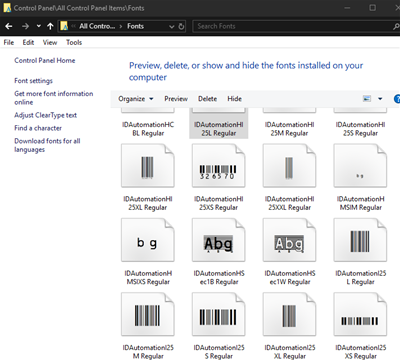
Task: Open the View menu
Action: [x=50, y=42]
